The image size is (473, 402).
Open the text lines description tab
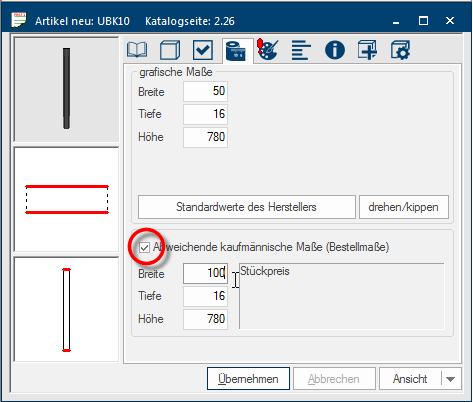coord(301,50)
